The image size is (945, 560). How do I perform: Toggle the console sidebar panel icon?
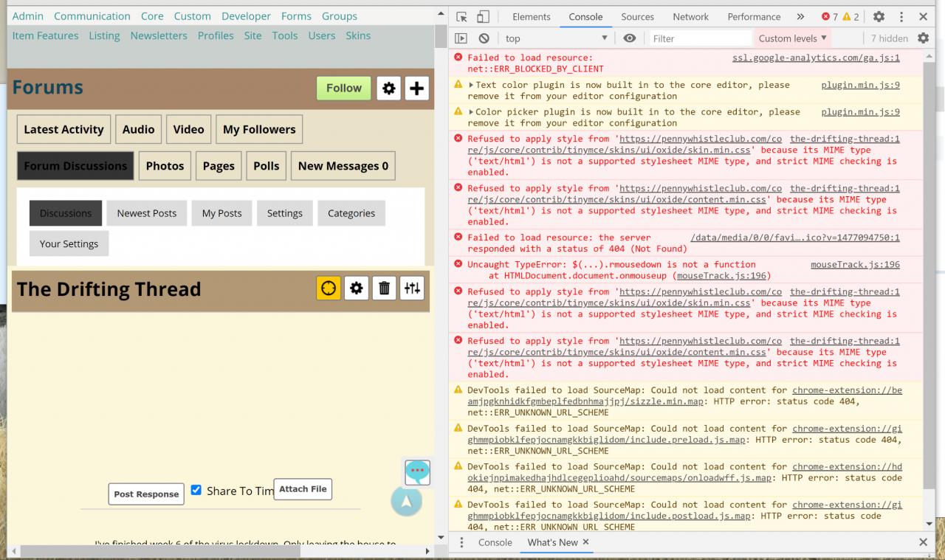pos(461,38)
